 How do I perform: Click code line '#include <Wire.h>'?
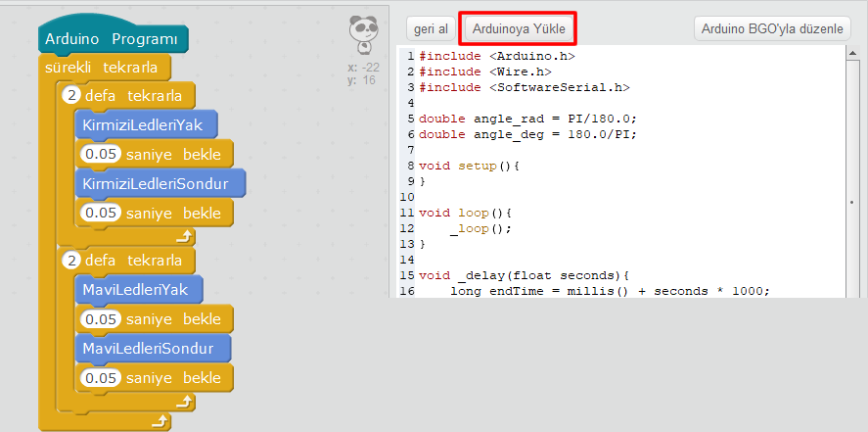485,72
